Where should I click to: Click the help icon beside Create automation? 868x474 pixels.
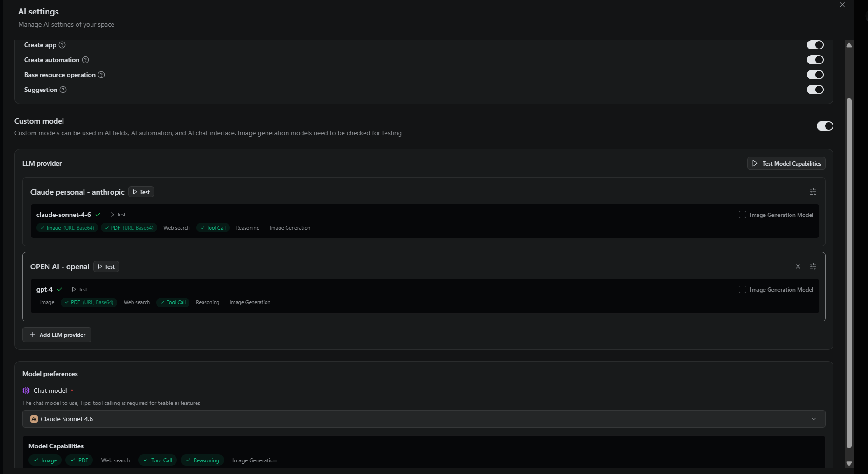[x=85, y=60]
